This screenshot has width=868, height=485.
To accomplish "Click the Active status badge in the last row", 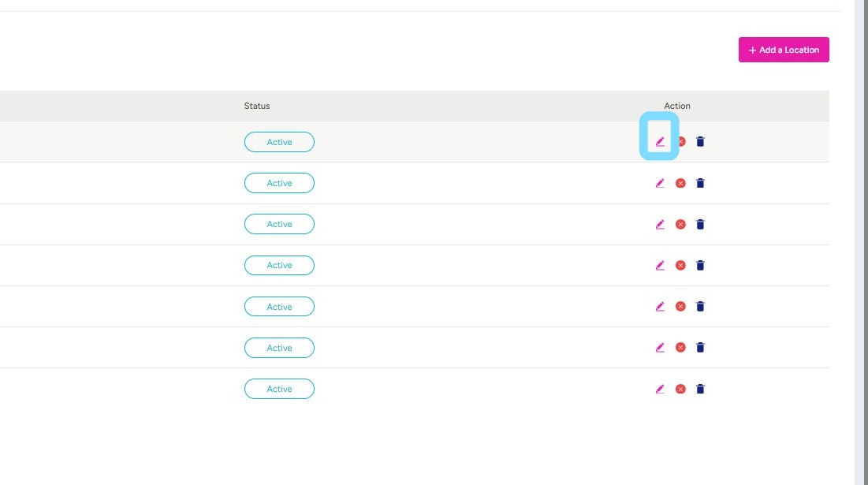I will click(279, 389).
